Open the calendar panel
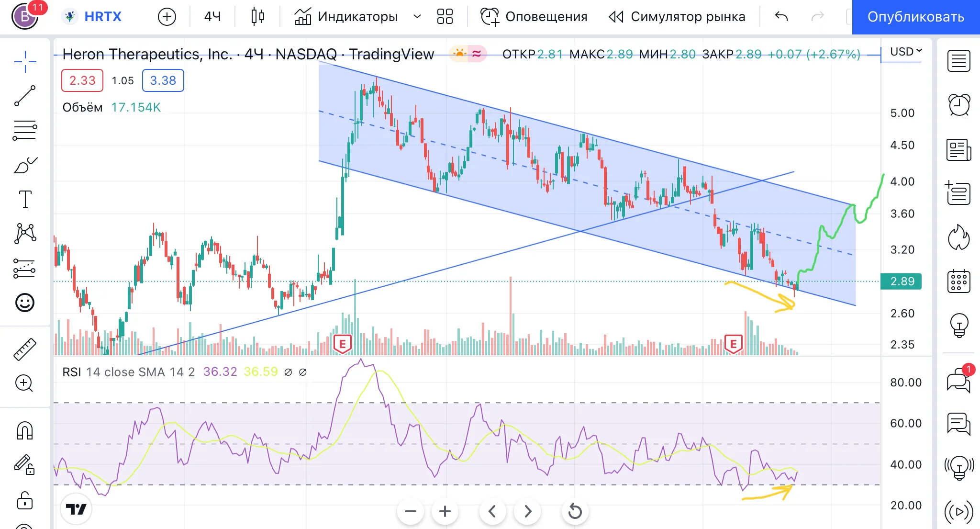 pyautogui.click(x=959, y=281)
